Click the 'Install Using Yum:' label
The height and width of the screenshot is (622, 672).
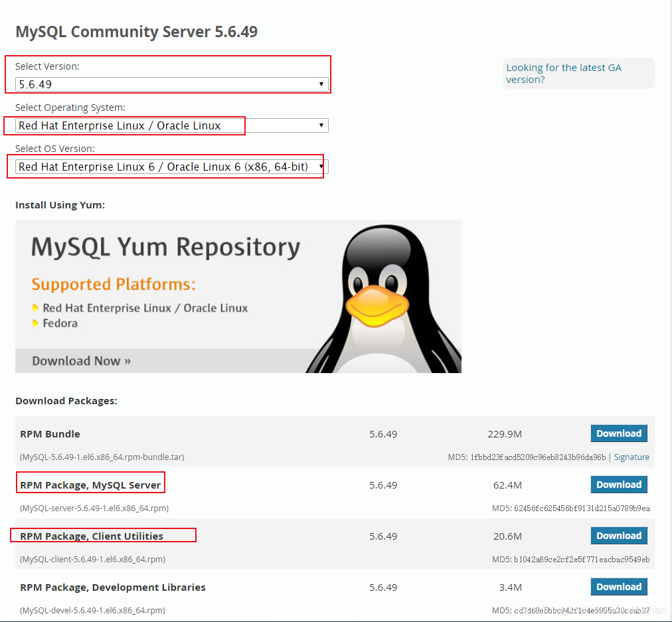(x=60, y=204)
